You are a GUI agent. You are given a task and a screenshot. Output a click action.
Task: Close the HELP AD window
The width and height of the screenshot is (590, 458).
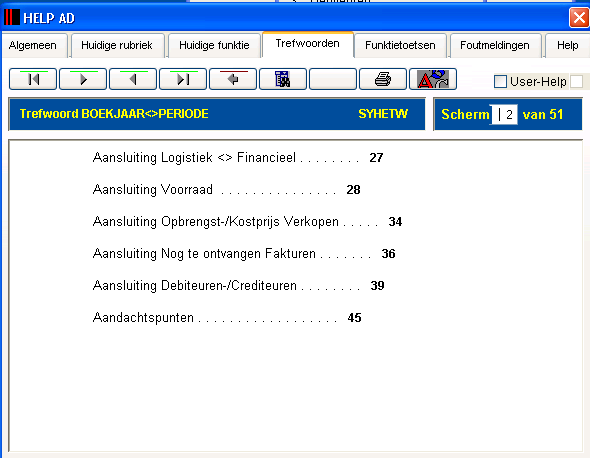tap(579, 18)
